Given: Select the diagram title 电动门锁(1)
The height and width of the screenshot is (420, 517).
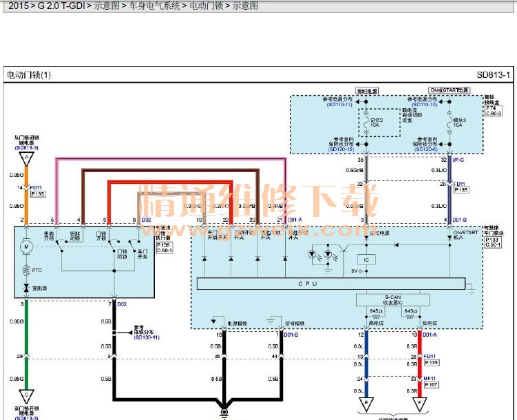Looking at the screenshot, I should 29,75.
